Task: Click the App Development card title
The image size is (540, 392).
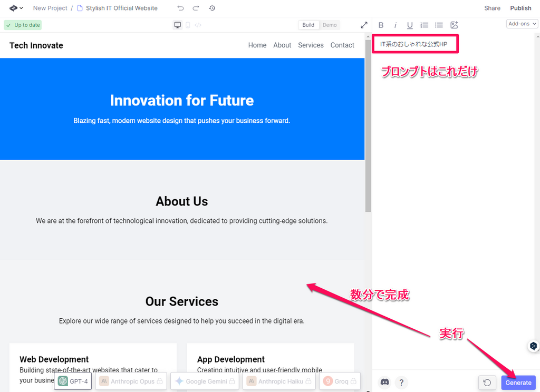Action: click(231, 359)
